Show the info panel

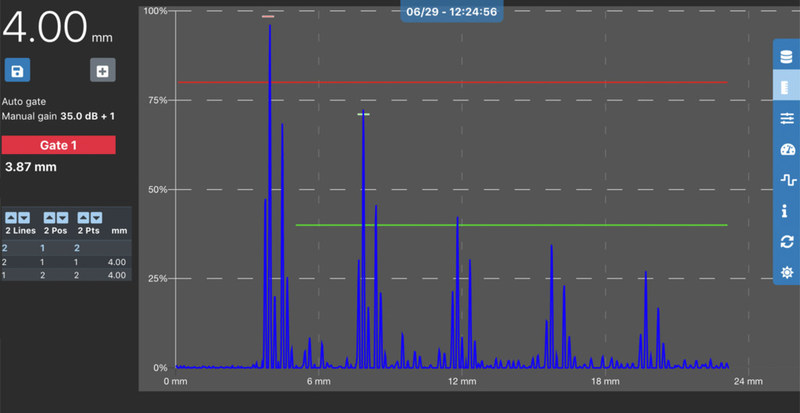787,210
